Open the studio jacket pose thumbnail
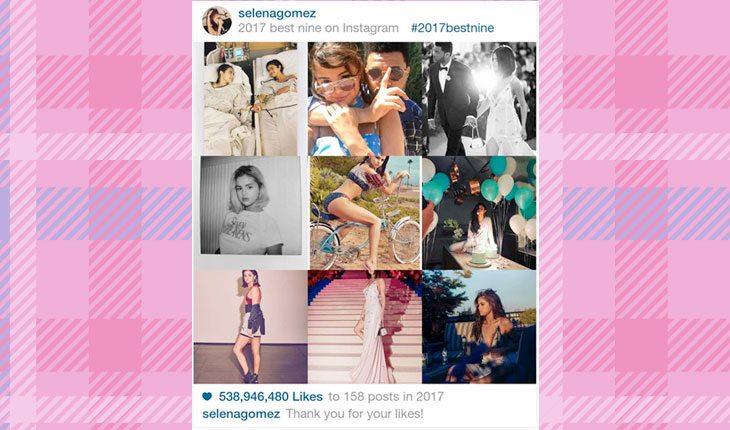Screen dimensions: 730x430 (250, 327)
